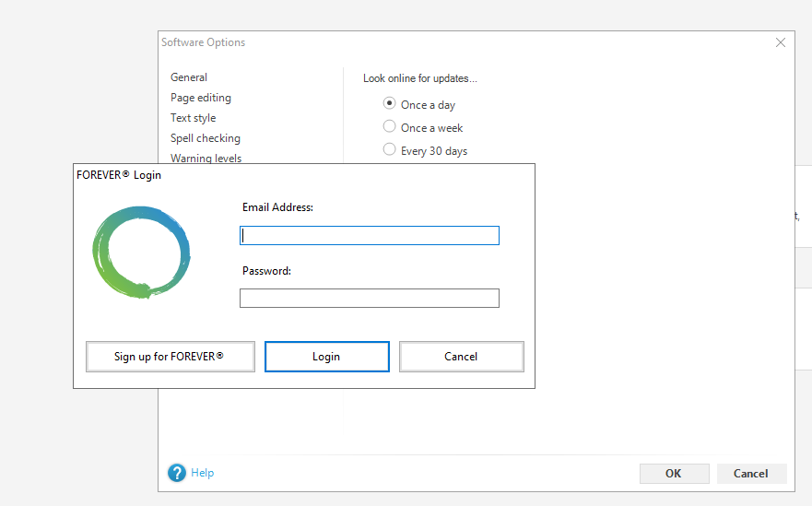
Task: Select the Once a day update option
Action: 390,104
